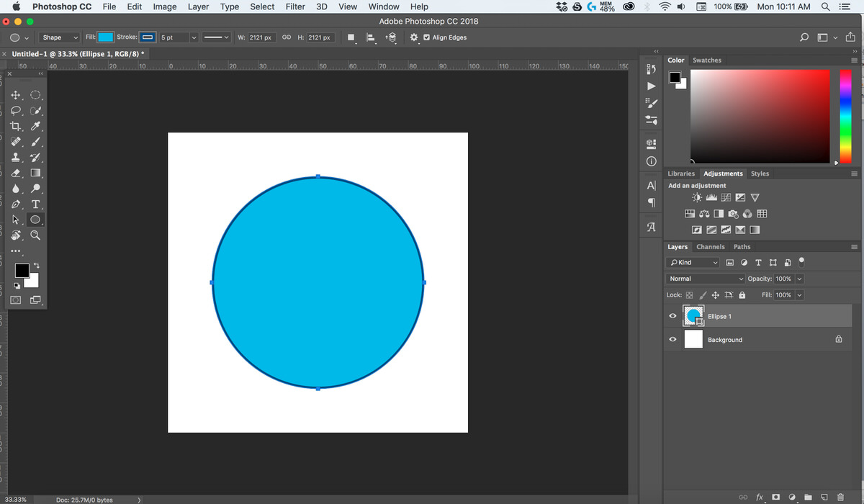The width and height of the screenshot is (864, 504).
Task: Open the Shape tool mode dropdown
Action: click(60, 37)
